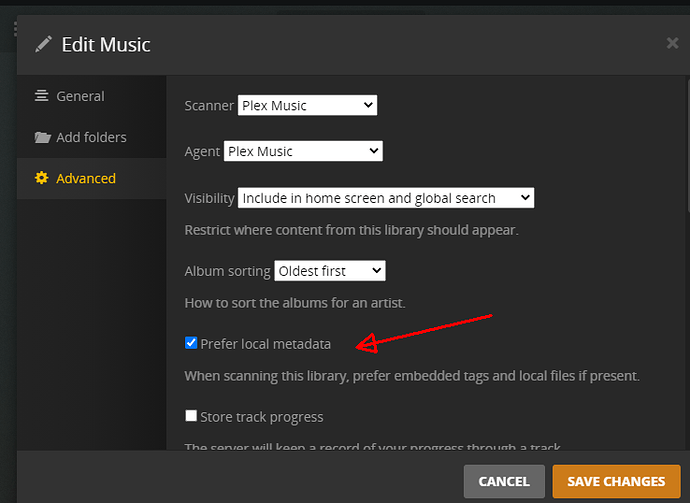This screenshot has height=503, width=690.
Task: Open the Scanner dropdown
Action: click(x=306, y=105)
